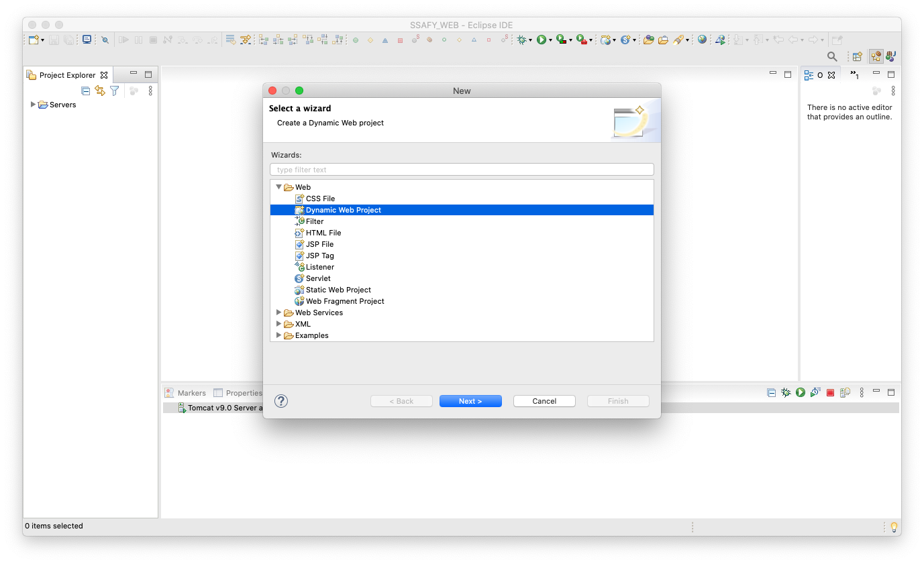The image size is (924, 564).
Task: Click the Open Web Browser globe icon
Action: pyautogui.click(x=702, y=40)
